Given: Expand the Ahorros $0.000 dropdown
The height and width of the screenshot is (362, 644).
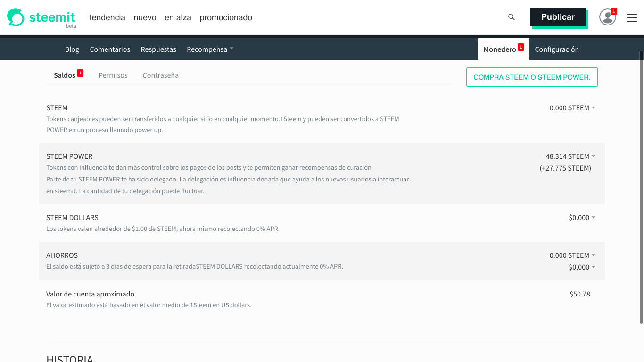Looking at the screenshot, I should click(582, 267).
